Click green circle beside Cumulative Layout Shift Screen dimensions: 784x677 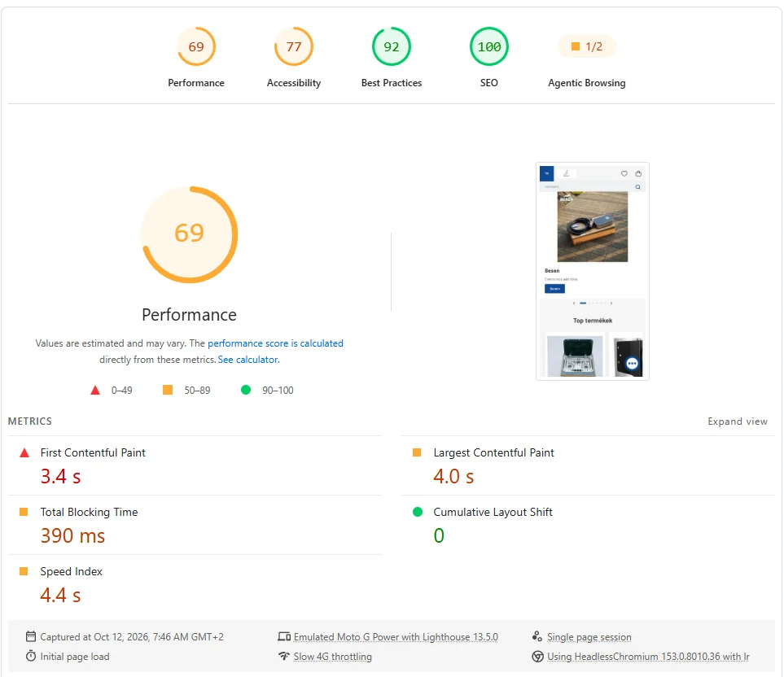[x=418, y=512]
